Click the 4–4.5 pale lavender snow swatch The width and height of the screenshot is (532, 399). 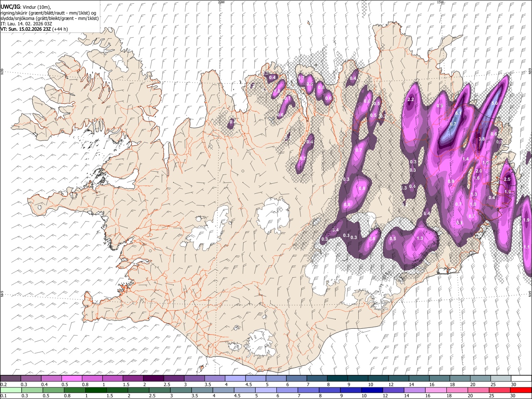235,378
